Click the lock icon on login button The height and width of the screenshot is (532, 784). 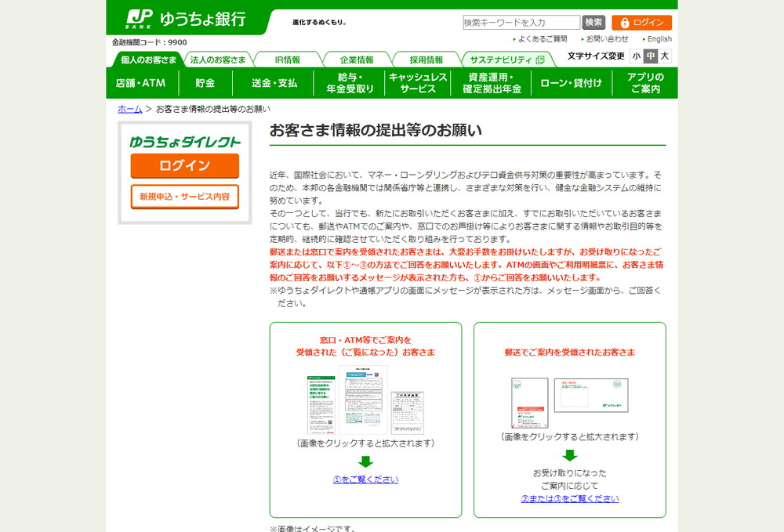625,23
